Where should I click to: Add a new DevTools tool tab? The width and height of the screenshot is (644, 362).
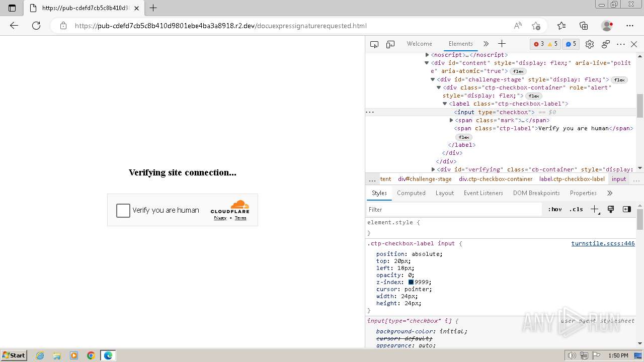click(x=502, y=44)
